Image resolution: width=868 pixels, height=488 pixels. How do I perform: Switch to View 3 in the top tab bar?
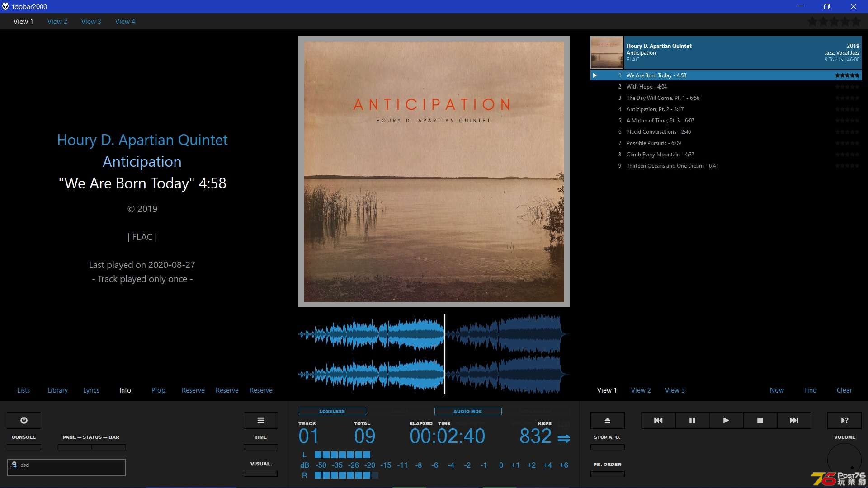[91, 21]
